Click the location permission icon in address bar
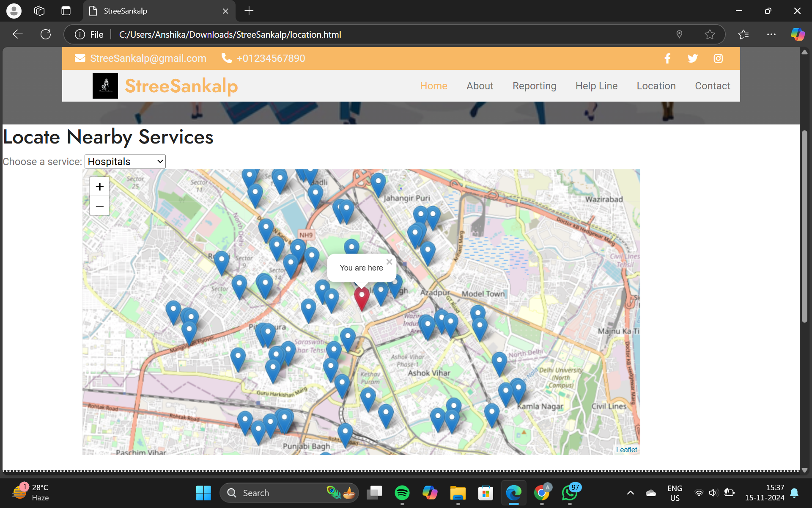The width and height of the screenshot is (812, 508). point(679,34)
